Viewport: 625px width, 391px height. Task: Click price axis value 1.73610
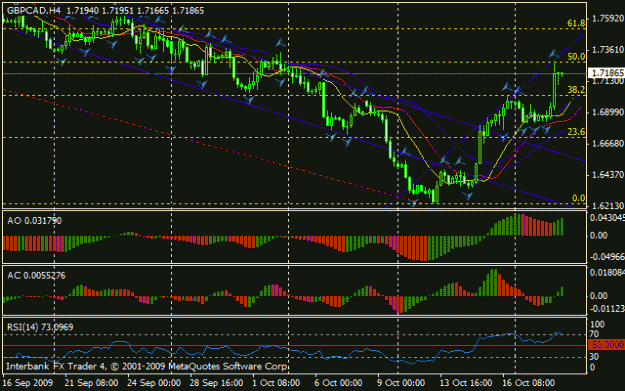click(607, 49)
